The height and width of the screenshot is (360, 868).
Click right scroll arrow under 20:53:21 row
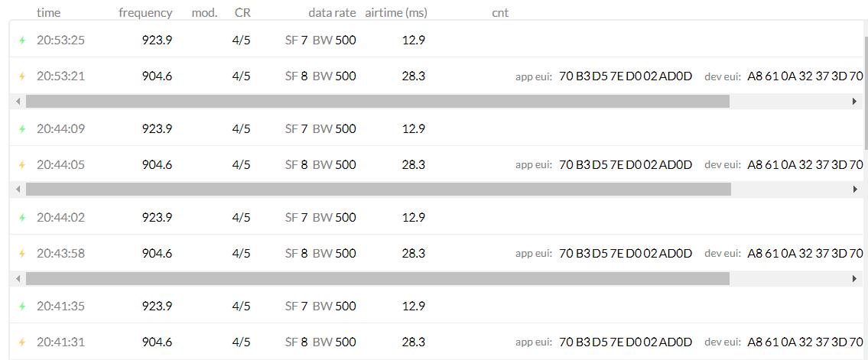[855, 101]
